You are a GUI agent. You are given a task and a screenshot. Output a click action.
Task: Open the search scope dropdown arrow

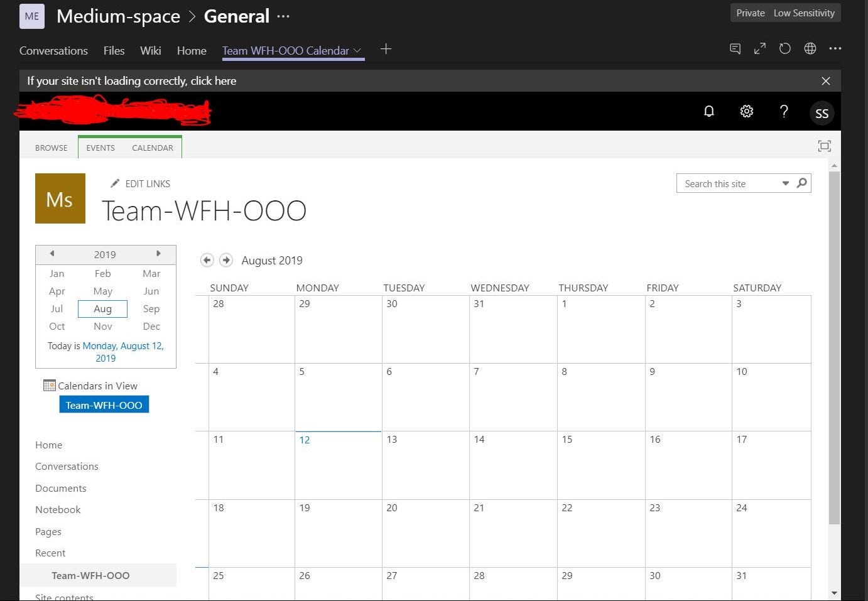785,183
